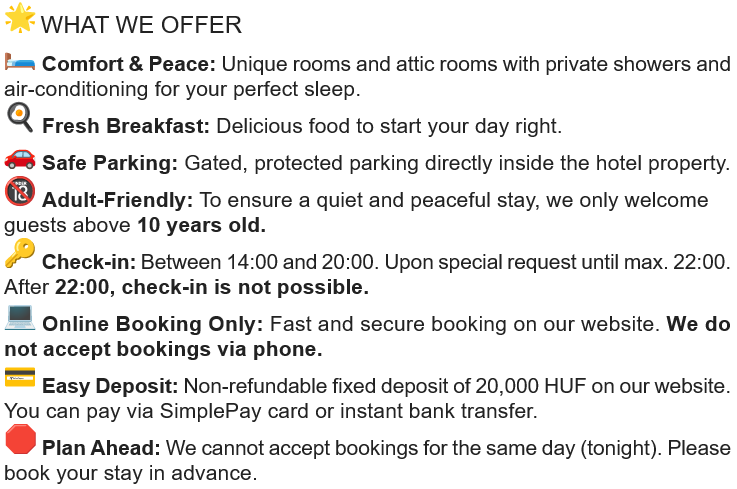The width and height of the screenshot is (737, 489).
Task: Click the bold 10 years old text
Action: pos(202,225)
